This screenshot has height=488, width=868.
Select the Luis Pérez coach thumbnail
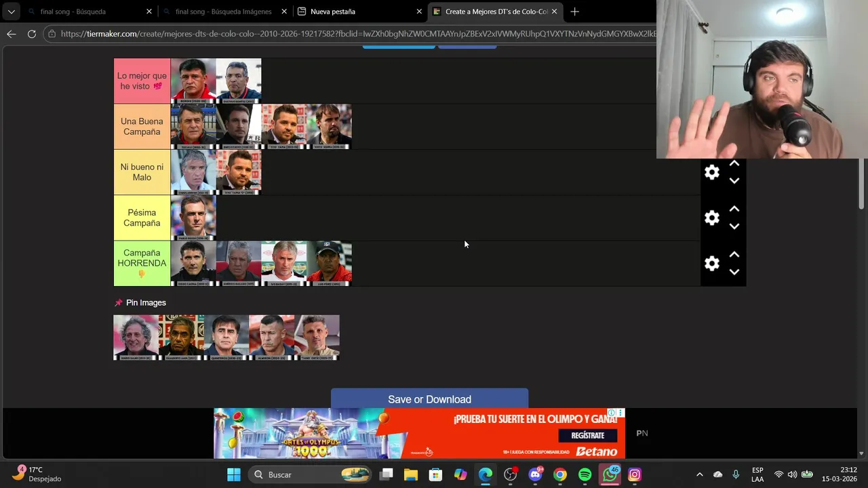tap(329, 264)
